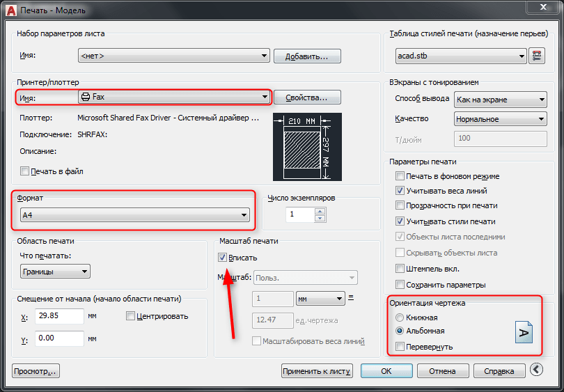Check the 'Центрировать' option
This screenshot has width=564, height=392.
131,317
